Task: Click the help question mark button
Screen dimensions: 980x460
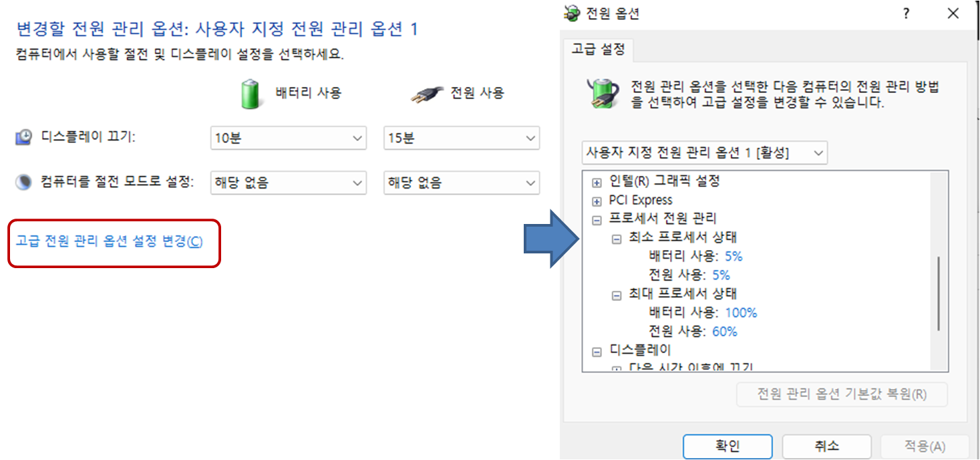Action: tap(906, 13)
